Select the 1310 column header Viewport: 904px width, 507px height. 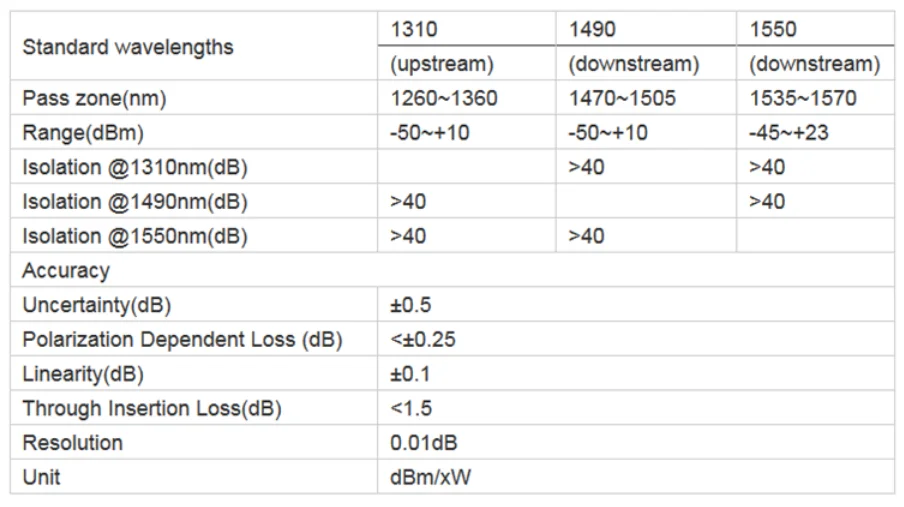(466, 29)
